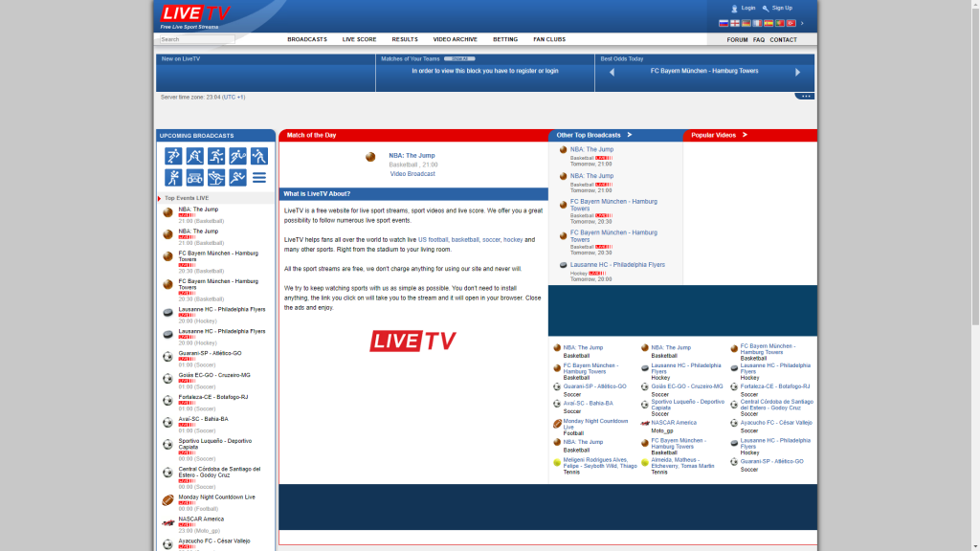Open the FORUM page
The height and width of the screenshot is (551, 980).
tap(737, 40)
